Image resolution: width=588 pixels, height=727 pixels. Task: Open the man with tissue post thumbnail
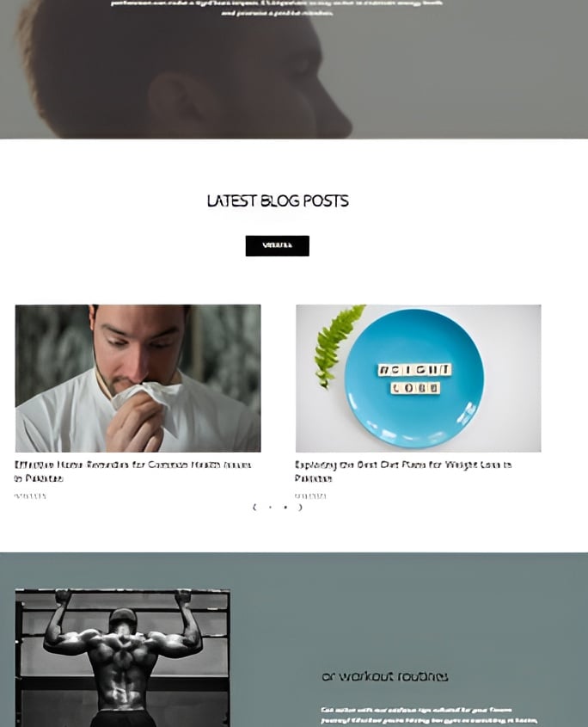coord(138,378)
